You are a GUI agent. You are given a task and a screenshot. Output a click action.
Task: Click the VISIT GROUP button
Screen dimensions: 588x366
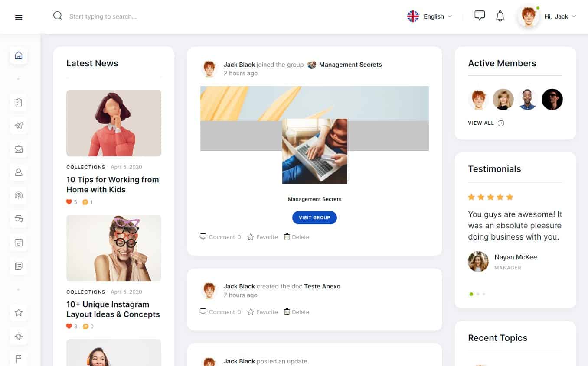pos(314,217)
